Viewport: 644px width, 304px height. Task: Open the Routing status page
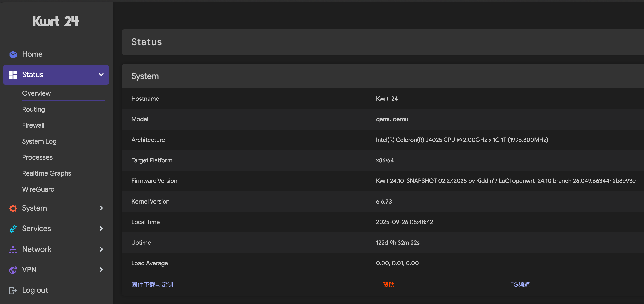[x=33, y=109]
